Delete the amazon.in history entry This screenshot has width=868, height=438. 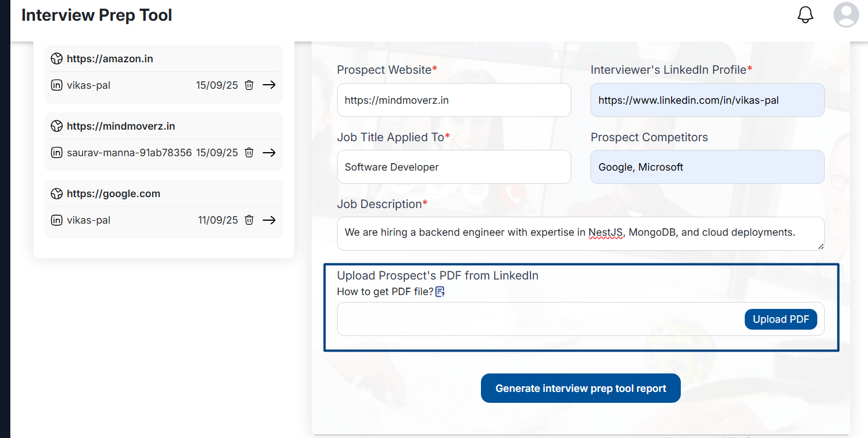pos(249,85)
